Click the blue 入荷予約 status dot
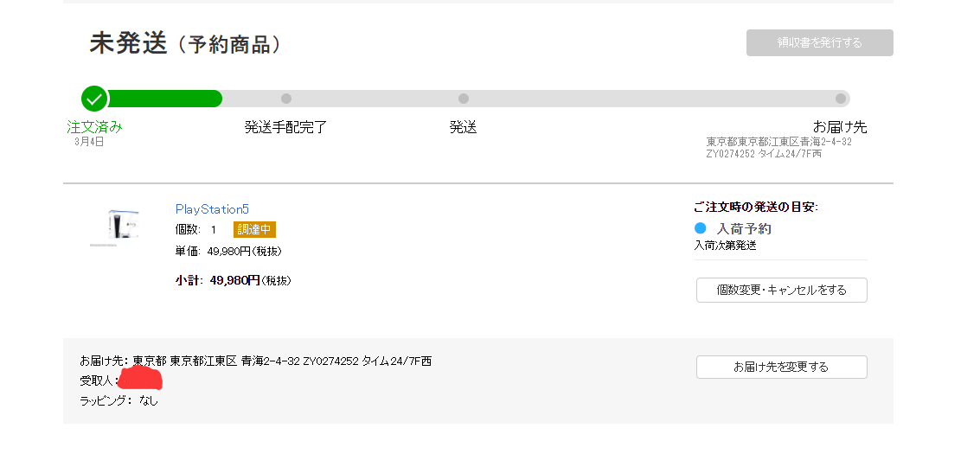 pyautogui.click(x=701, y=228)
